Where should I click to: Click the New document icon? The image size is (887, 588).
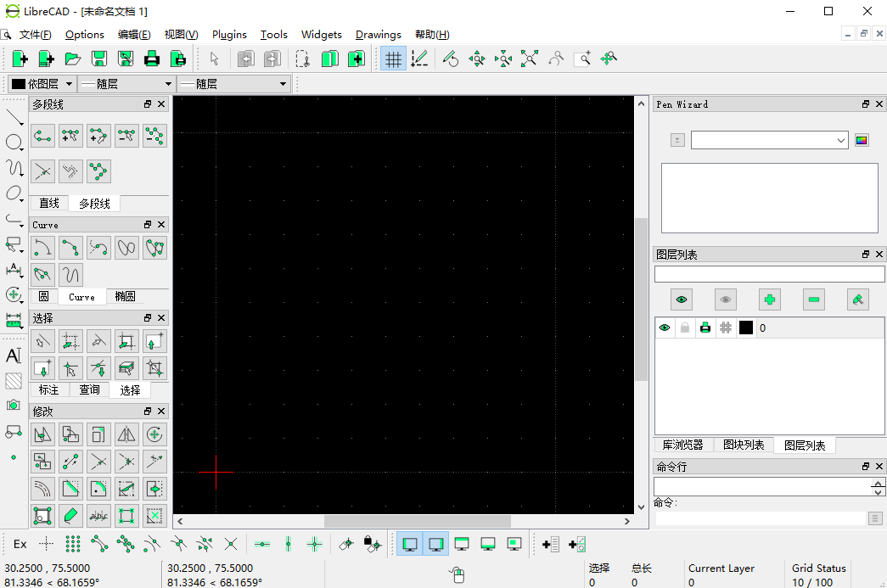20,59
